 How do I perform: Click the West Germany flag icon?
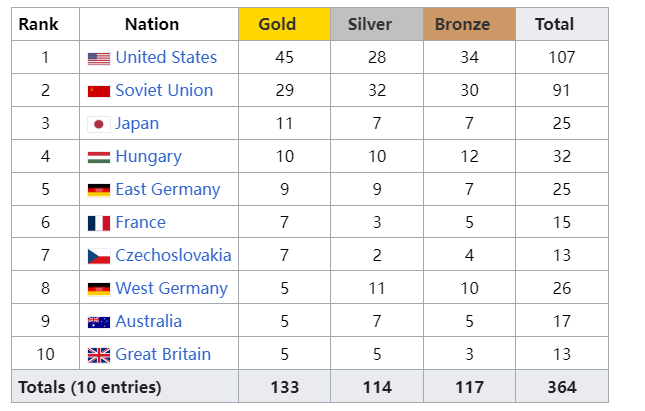coord(98,289)
